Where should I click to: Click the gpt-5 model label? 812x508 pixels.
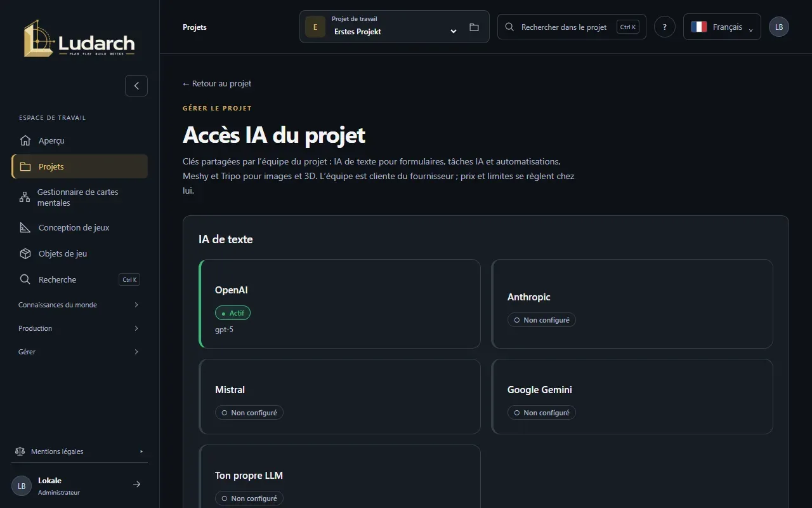[x=224, y=330]
